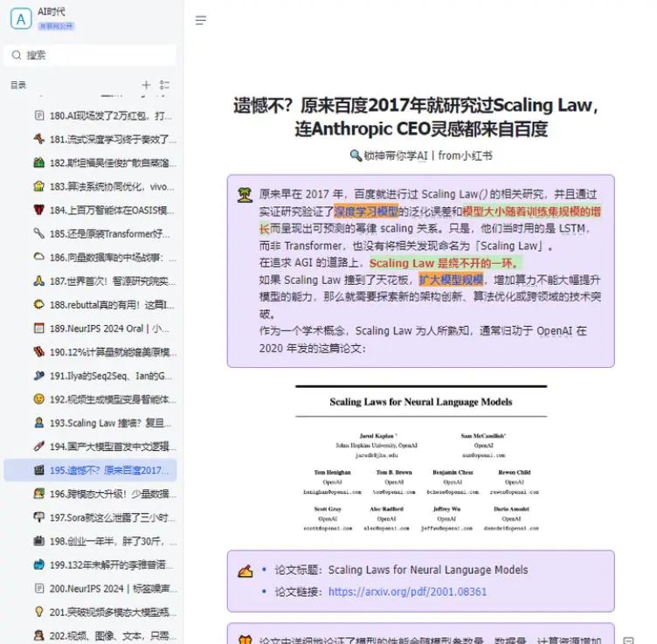Click the icon of document 196

(x=39, y=494)
